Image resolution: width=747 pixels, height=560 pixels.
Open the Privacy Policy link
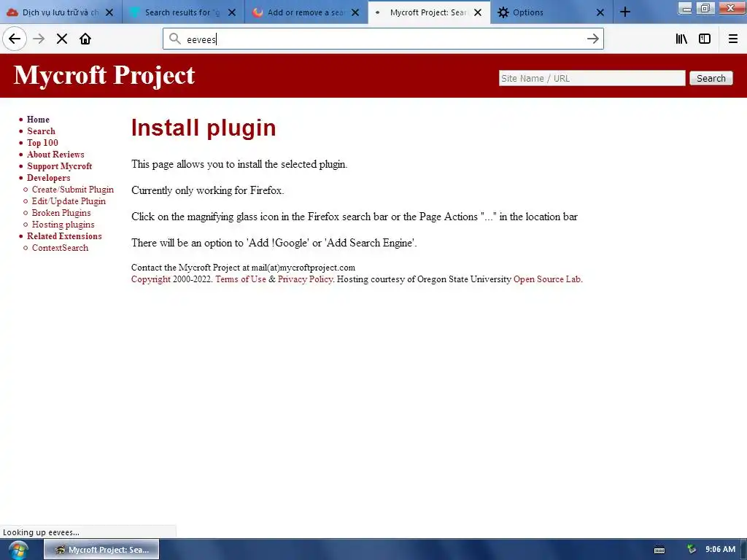(x=305, y=279)
